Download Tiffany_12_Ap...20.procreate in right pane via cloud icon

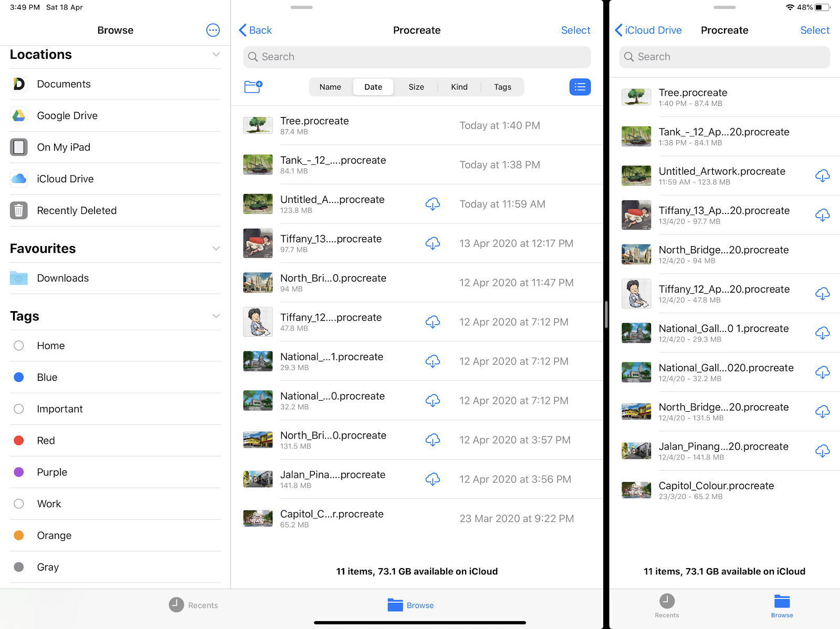(822, 294)
